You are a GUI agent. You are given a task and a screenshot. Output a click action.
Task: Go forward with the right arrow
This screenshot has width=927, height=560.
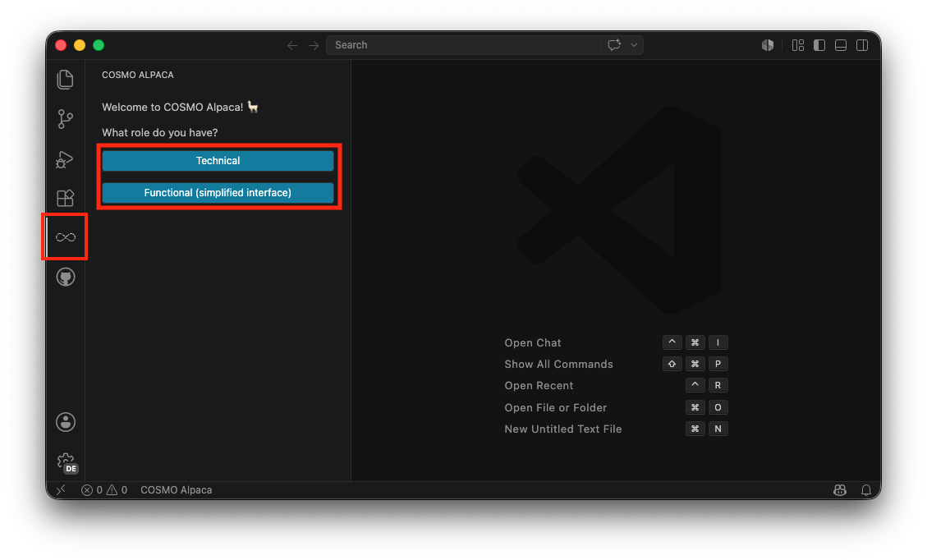[314, 45]
